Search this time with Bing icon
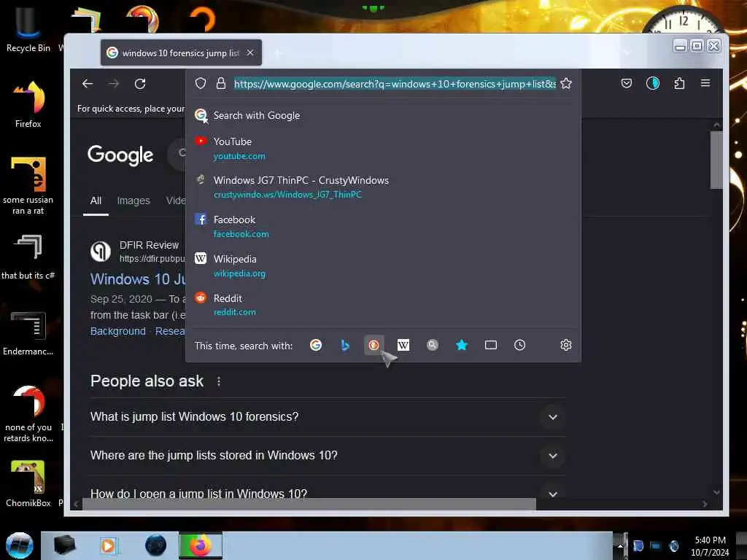The height and width of the screenshot is (560, 747). tap(345, 345)
